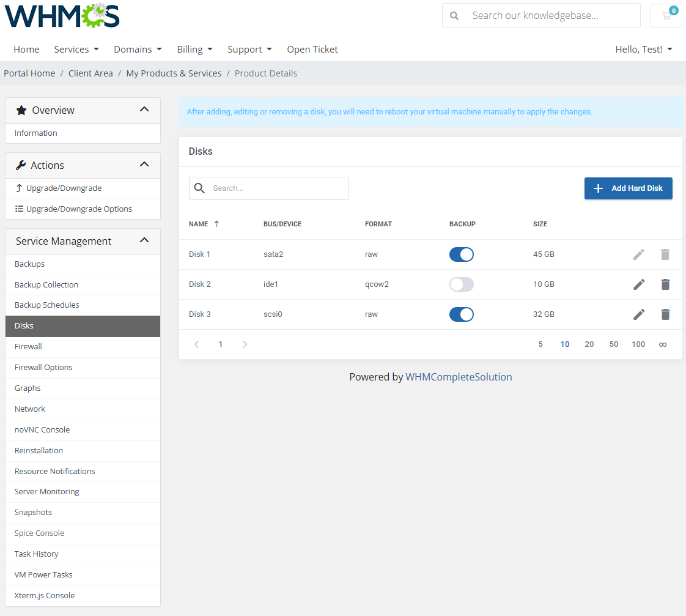686x616 pixels.
Task: Click the WHMCS logo
Action: pos(62,16)
